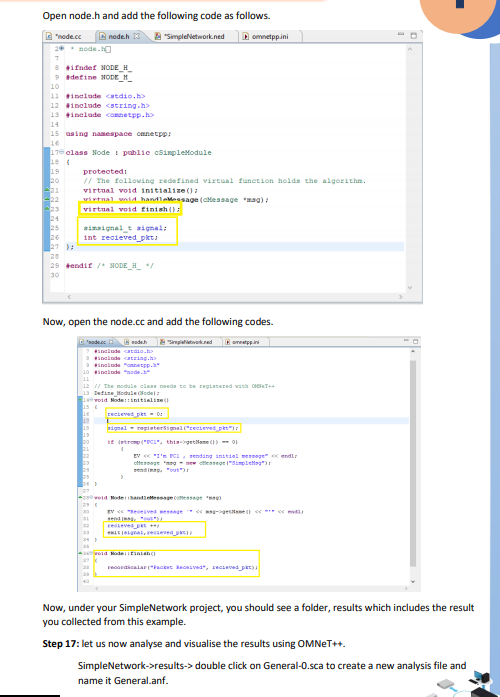This screenshot has width=500, height=697.
Task: Open *SimpleNetwork.ned tab in upper editor
Action: coord(194,36)
